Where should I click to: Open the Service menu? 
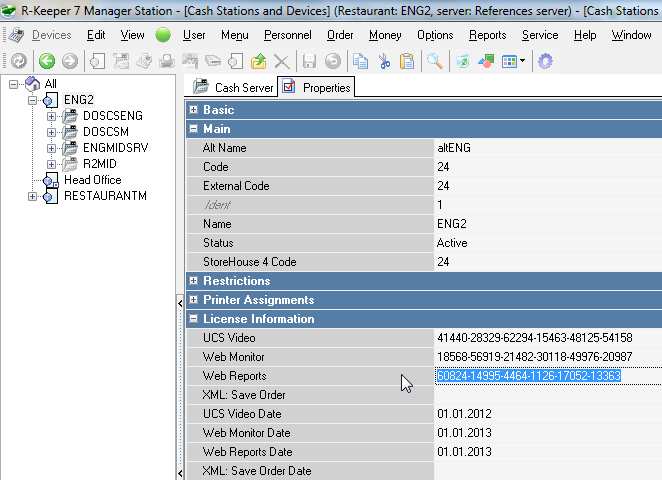540,35
